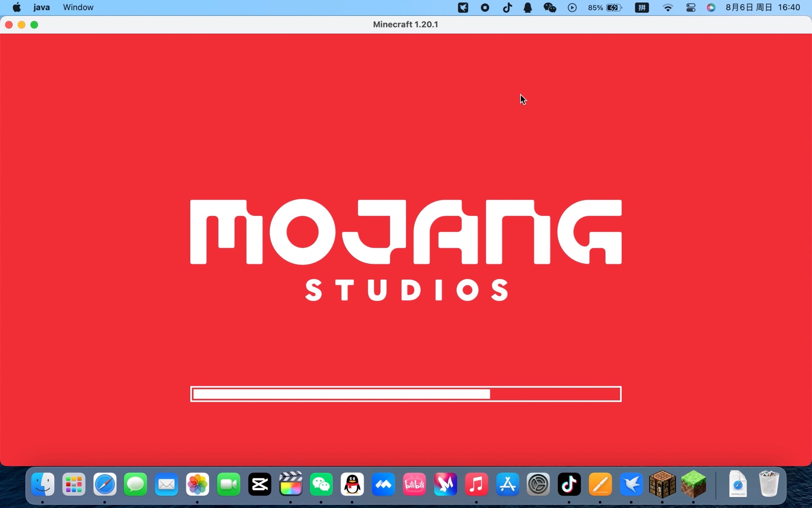Open the Wi-Fi menu

pos(668,7)
